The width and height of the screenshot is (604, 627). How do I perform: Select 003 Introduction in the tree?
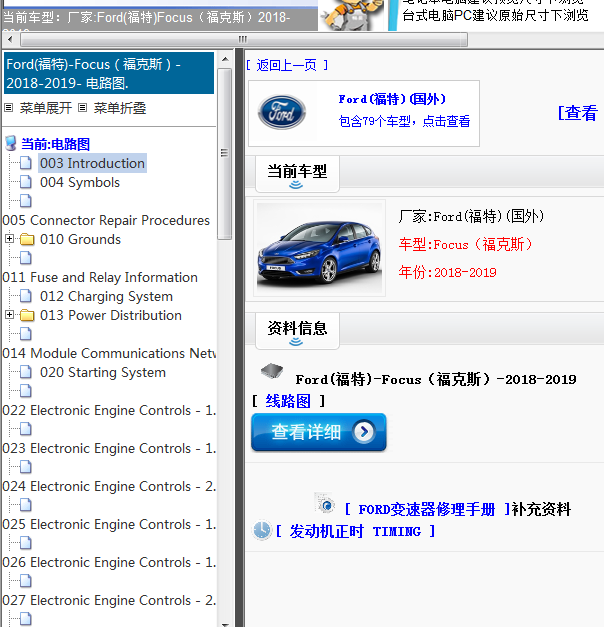(x=92, y=163)
